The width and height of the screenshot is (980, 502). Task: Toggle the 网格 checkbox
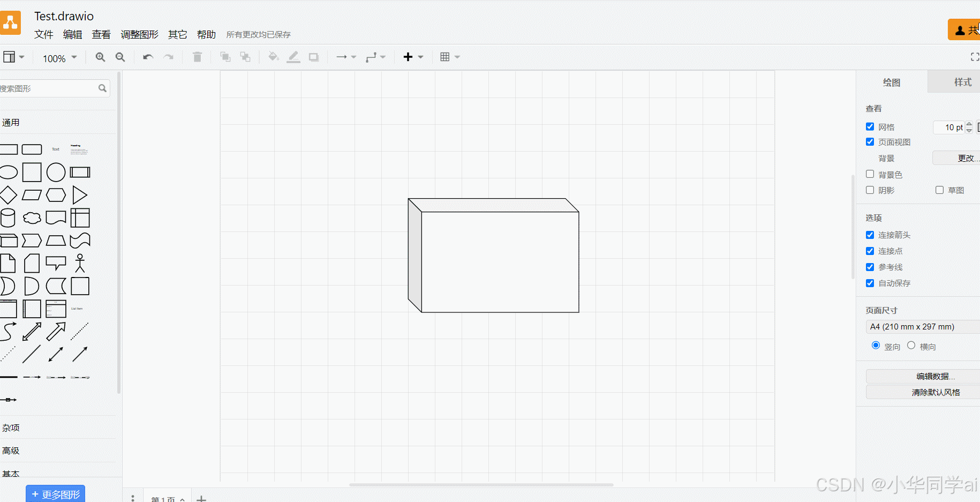tap(870, 126)
